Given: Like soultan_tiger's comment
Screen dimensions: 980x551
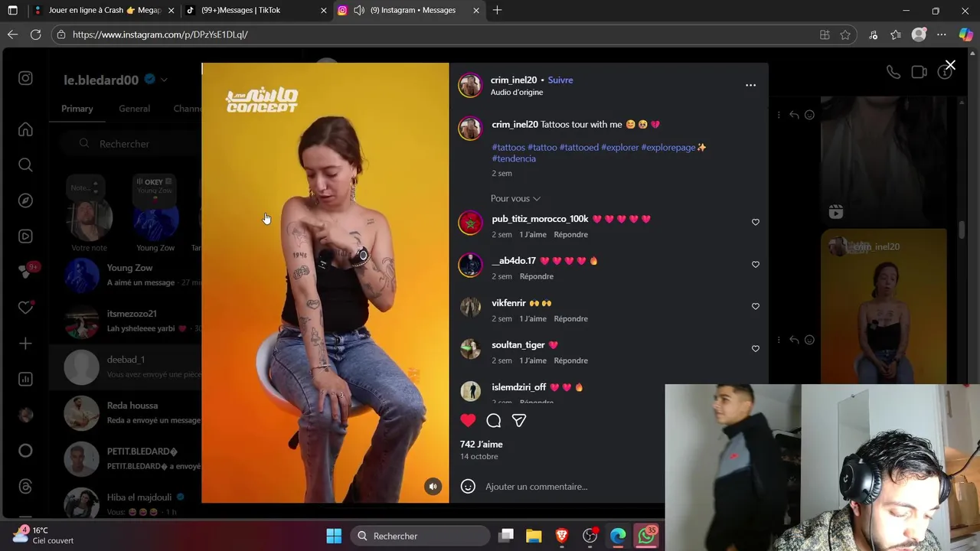Looking at the screenshot, I should pyautogui.click(x=756, y=348).
